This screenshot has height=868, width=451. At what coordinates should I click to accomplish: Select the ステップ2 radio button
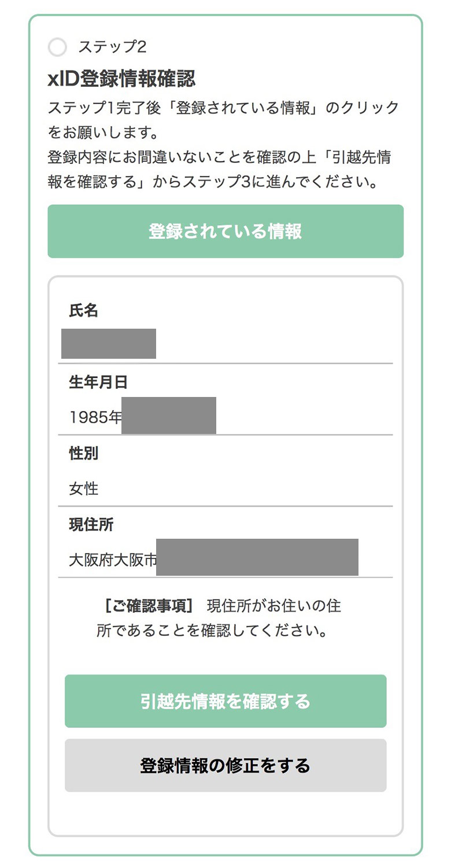(58, 47)
